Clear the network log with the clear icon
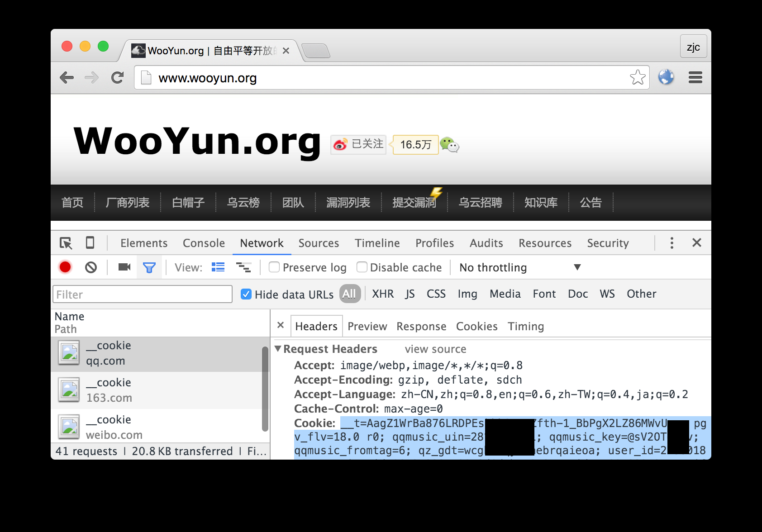Viewport: 762px width, 532px height. point(91,267)
